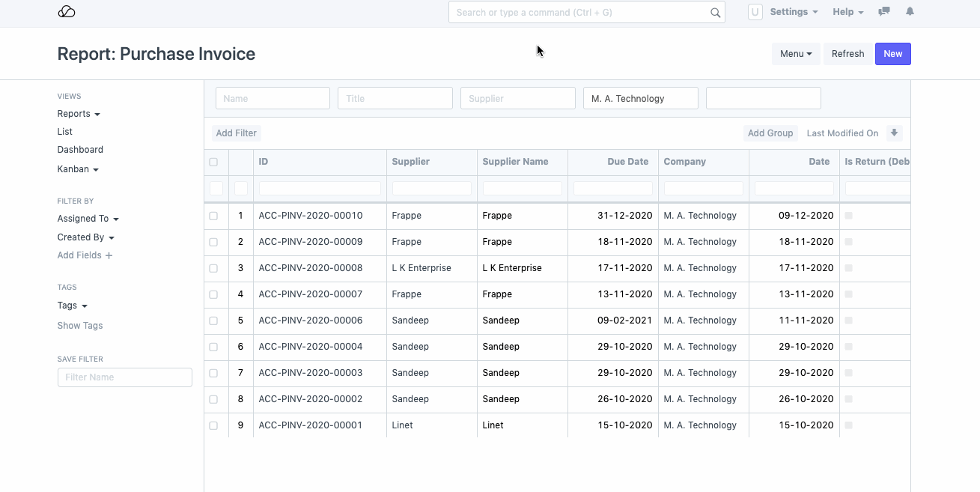Viewport: 980px width, 492px height.
Task: Expand the Menu dropdown button
Action: point(796,54)
